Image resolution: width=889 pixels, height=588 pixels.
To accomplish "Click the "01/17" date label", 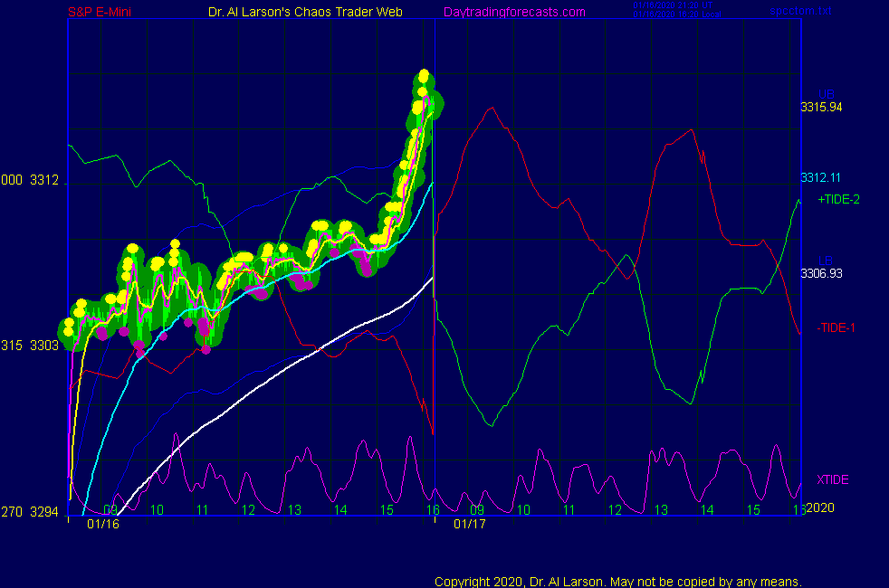I will click(470, 524).
